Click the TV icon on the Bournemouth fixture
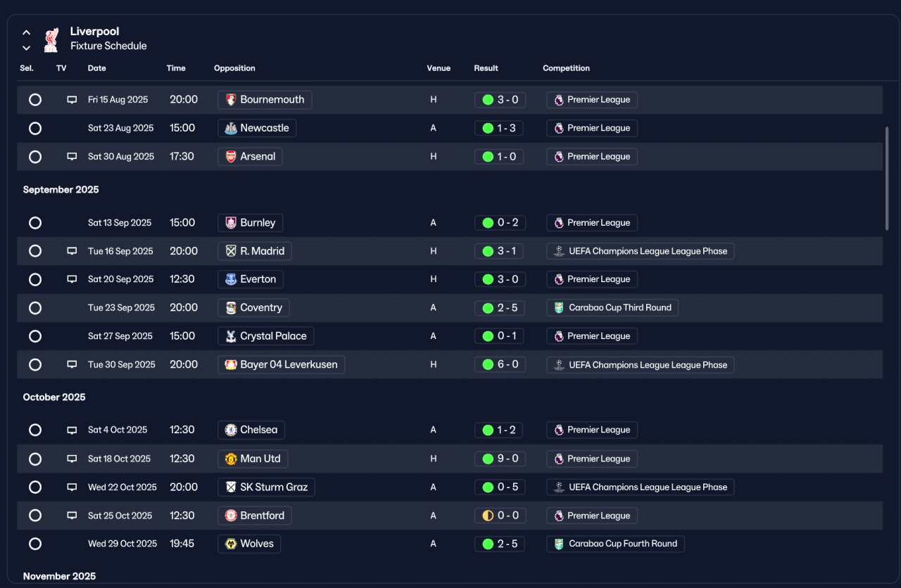Viewport: 901px width, 588px height. [72, 100]
